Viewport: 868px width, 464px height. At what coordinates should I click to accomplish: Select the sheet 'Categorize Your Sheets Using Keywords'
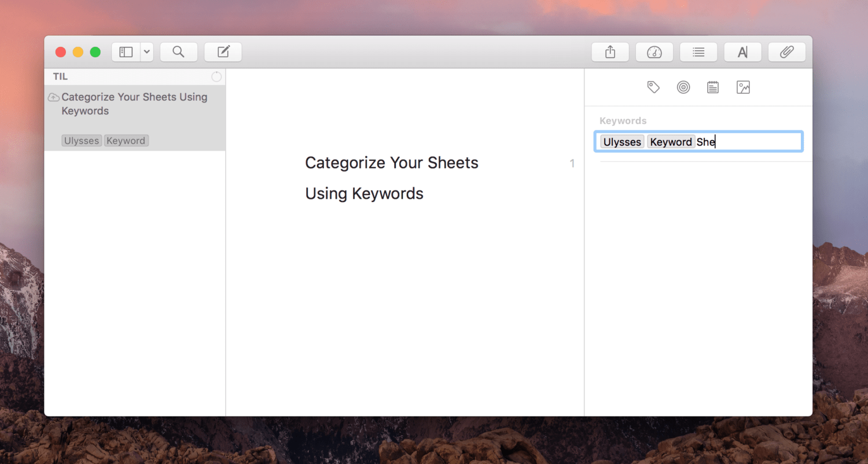(134, 104)
